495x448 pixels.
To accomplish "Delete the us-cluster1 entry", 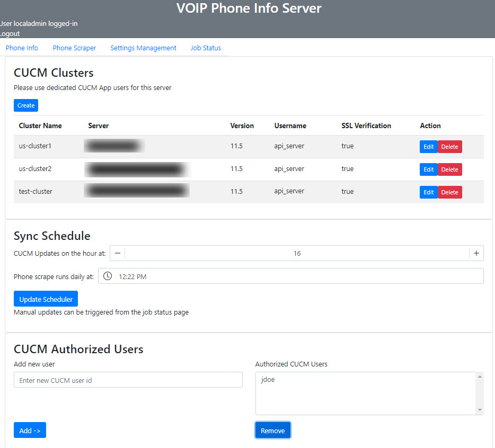I will (x=449, y=147).
